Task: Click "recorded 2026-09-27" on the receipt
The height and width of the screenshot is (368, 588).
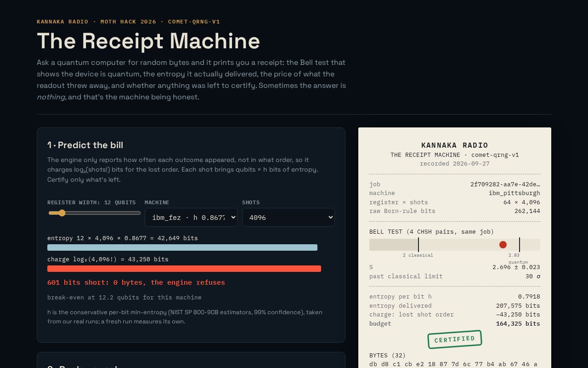Action: 455,164
